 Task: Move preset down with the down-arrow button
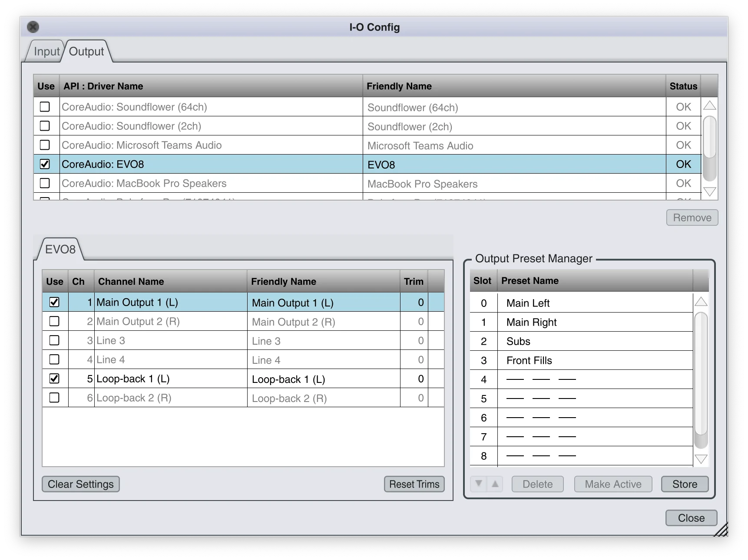(479, 484)
